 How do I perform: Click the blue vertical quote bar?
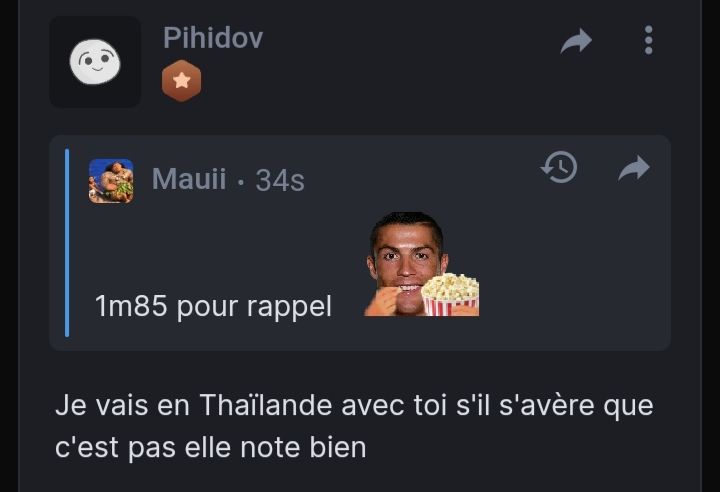pos(67,243)
